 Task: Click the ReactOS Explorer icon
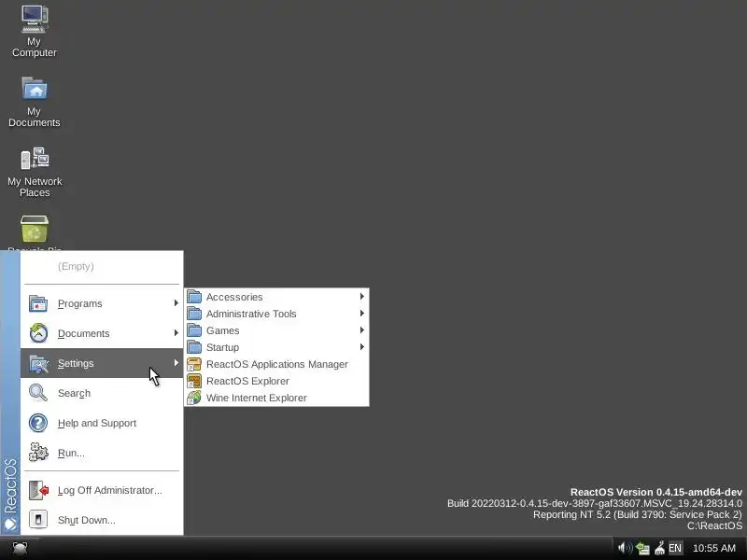point(194,381)
